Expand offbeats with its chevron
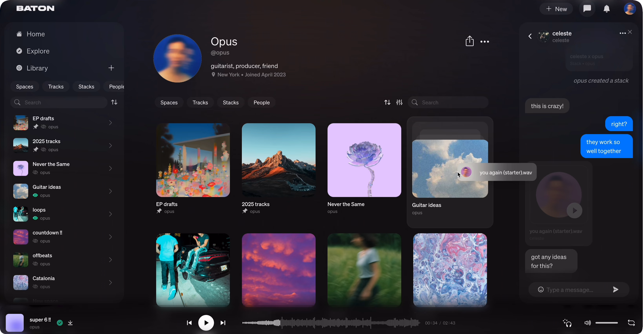 (x=110, y=259)
